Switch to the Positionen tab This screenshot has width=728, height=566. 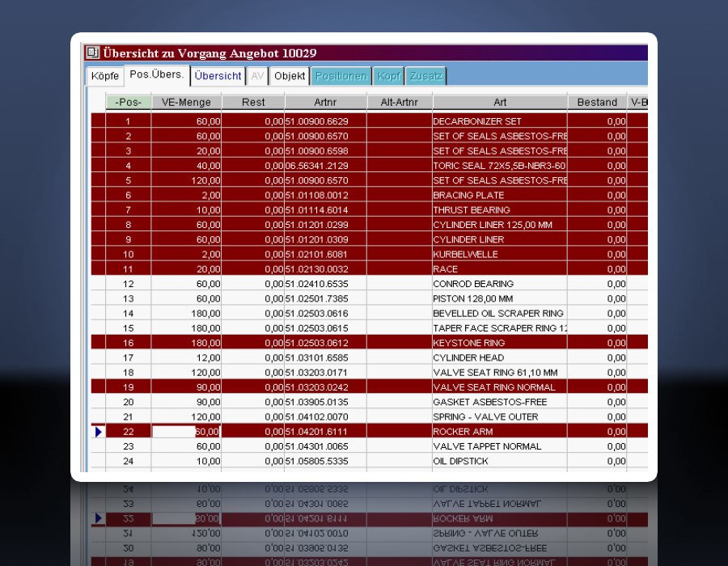(341, 76)
